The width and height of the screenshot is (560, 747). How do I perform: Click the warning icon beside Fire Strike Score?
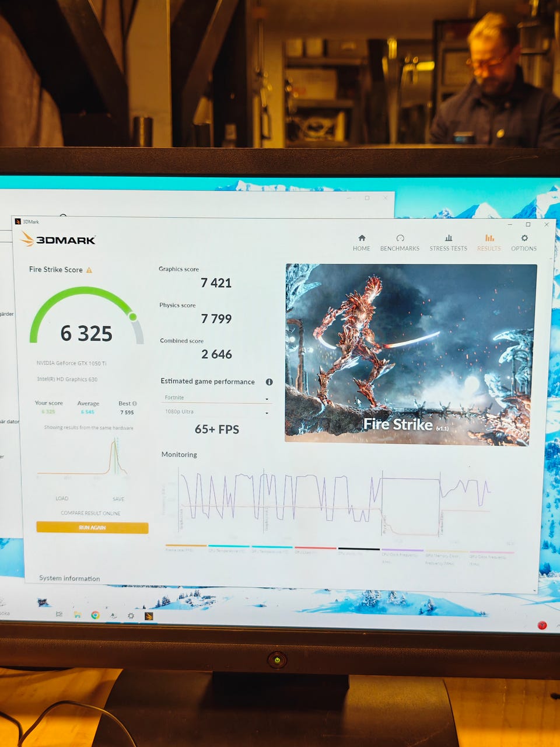89,270
